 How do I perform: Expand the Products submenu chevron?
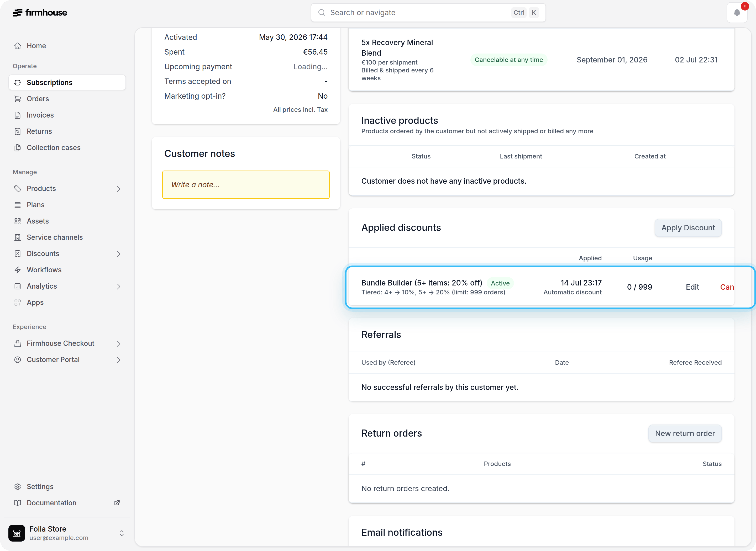pos(118,189)
